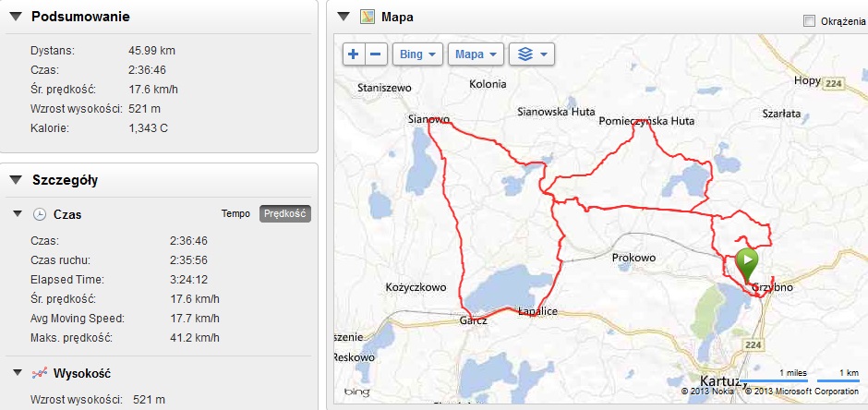Collapse the Wysokość subsection
Screen dimensions: 868x410
coord(18,373)
